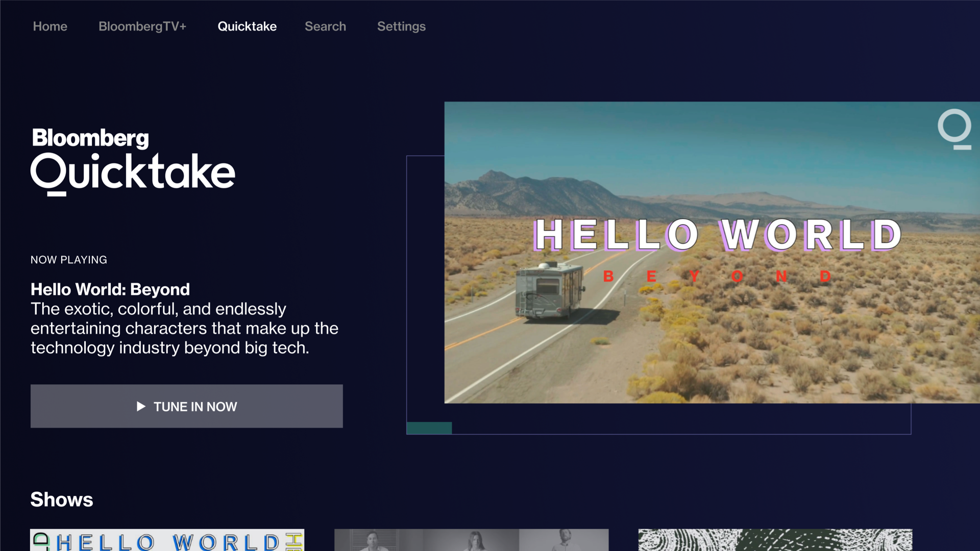Switch to the BloombergTV+ tab
This screenshot has width=980, height=551.
pos(142,27)
